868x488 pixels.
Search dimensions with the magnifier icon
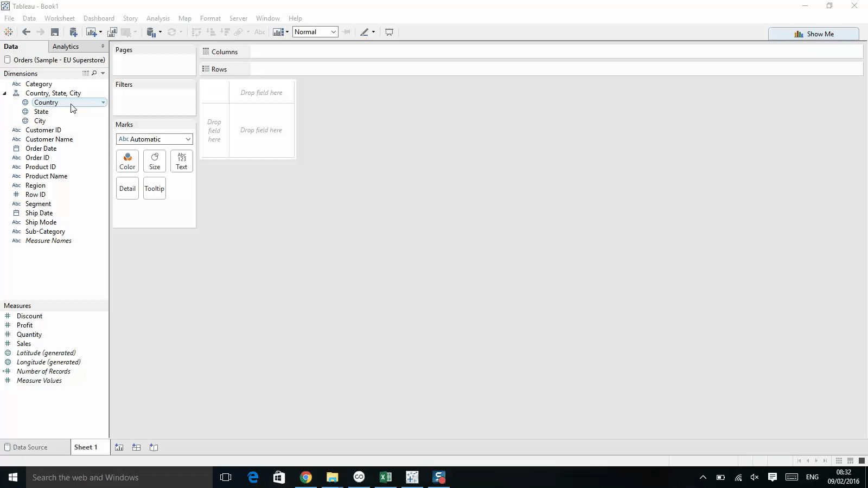click(x=94, y=73)
